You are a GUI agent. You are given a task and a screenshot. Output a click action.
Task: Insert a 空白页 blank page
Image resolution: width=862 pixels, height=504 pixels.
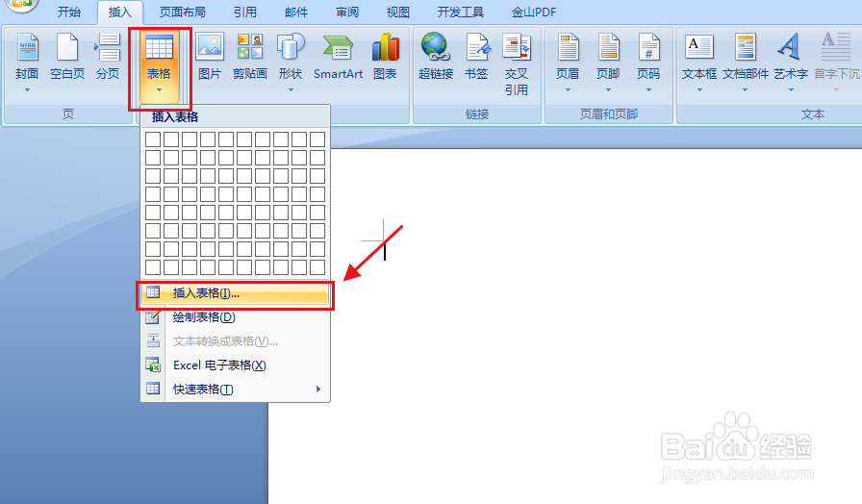click(67, 57)
